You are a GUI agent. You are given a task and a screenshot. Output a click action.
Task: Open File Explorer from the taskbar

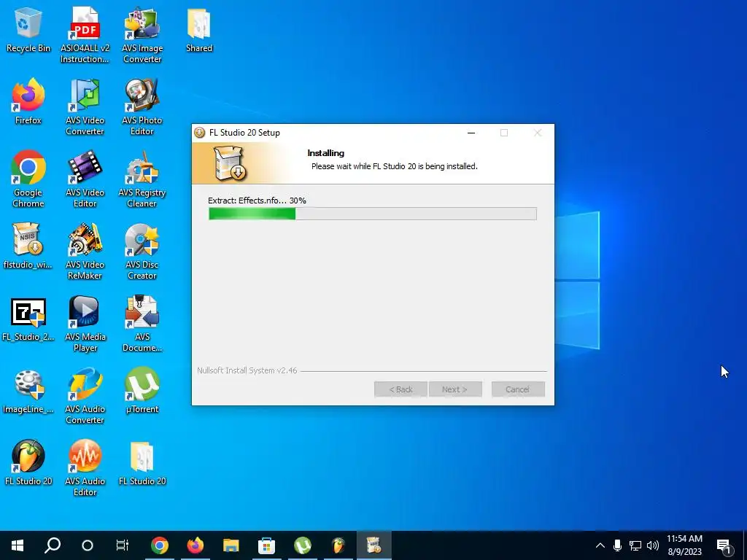tap(231, 545)
